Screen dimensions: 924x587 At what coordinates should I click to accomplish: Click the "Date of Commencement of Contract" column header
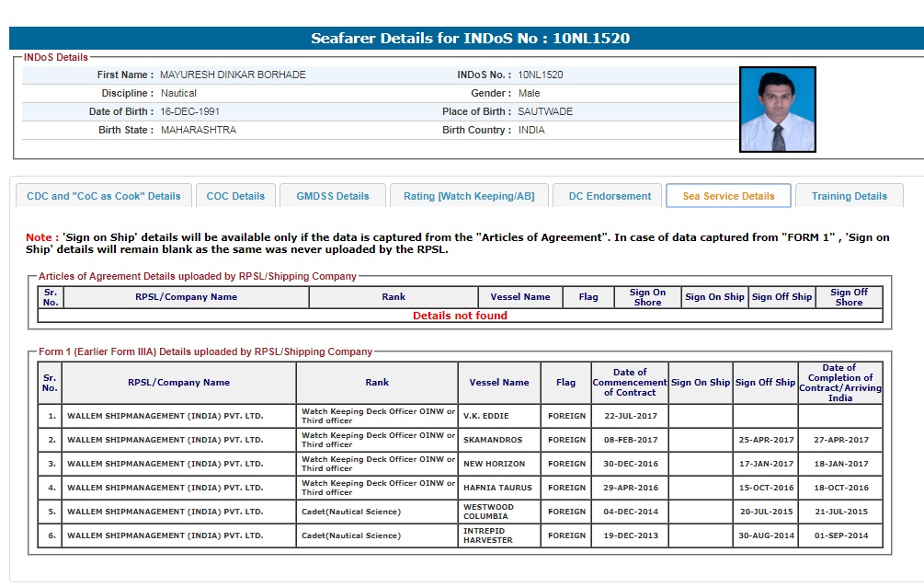(630, 383)
